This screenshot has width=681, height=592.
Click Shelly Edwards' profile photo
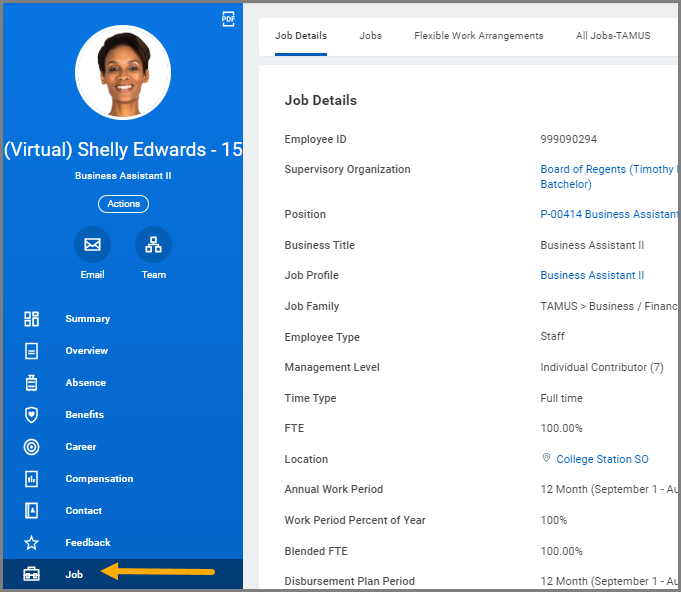tap(122, 73)
